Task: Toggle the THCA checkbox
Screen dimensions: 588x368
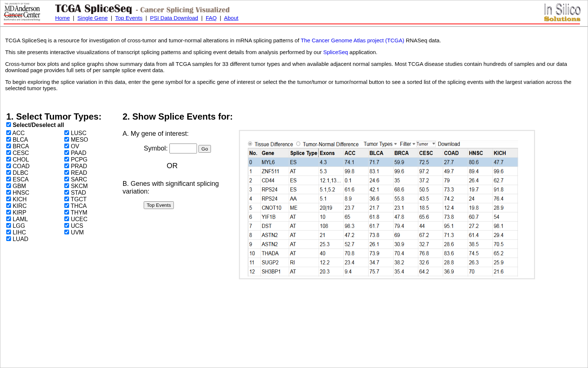Action: point(67,206)
